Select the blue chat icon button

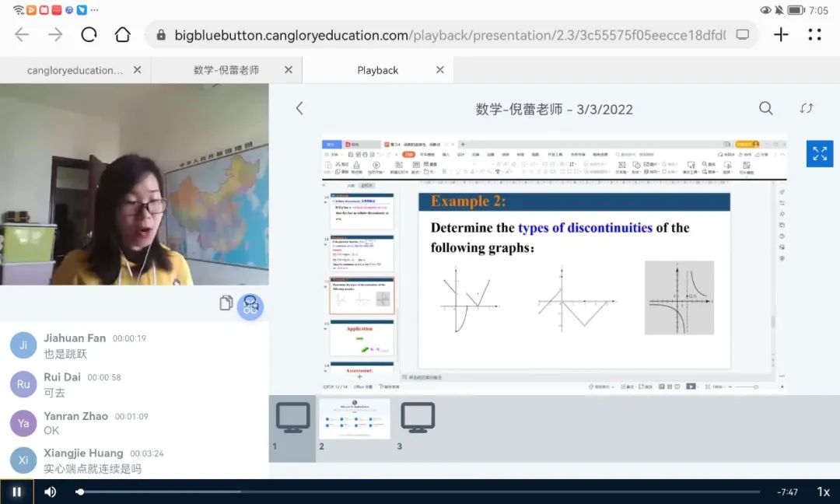tap(250, 307)
